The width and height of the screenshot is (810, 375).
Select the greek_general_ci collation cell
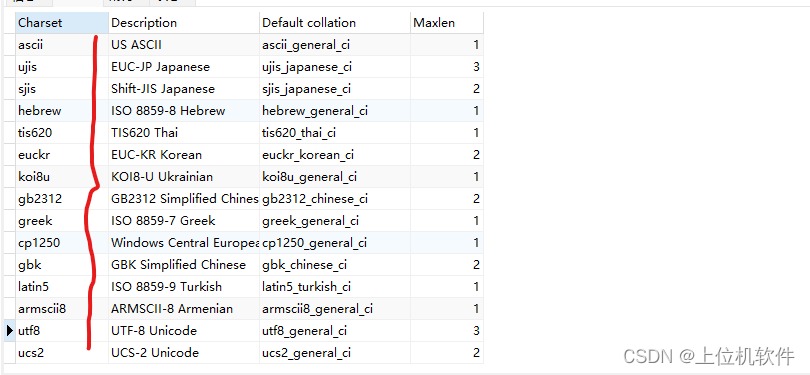coord(335,221)
